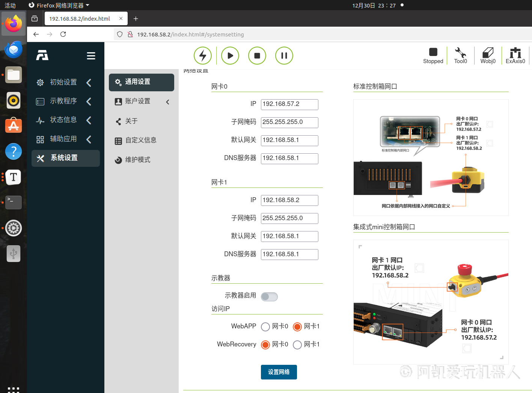The width and height of the screenshot is (532, 393).
Task: Open the 自定义信息 settings page
Action: [x=140, y=140]
